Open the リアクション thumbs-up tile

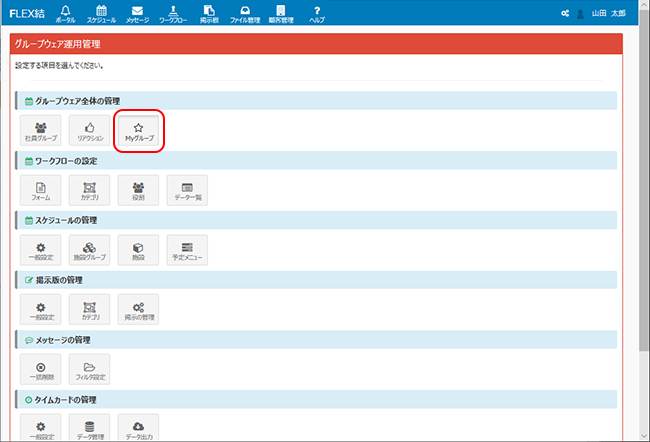point(90,131)
